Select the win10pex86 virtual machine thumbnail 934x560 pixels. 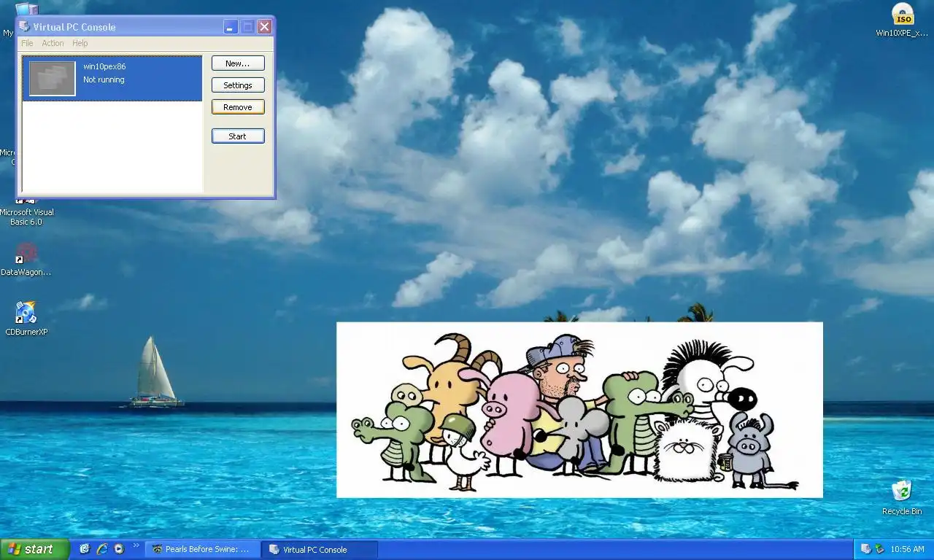(x=53, y=79)
